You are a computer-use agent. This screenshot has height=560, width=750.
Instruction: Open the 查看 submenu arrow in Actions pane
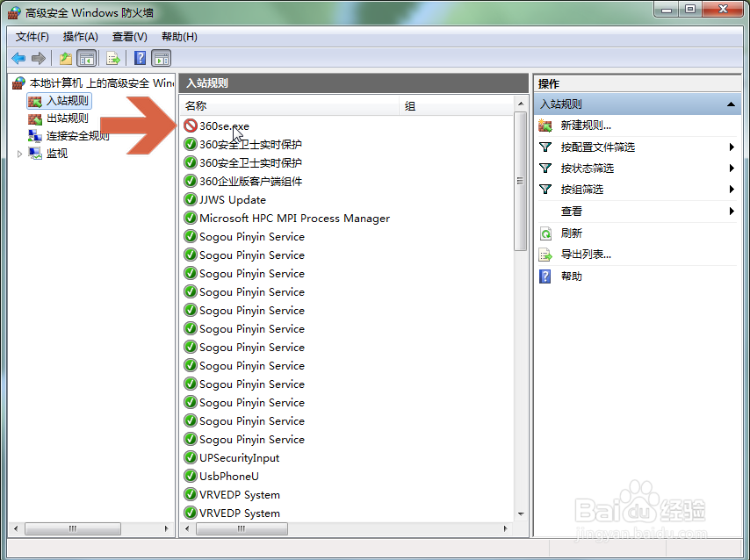[x=732, y=211]
